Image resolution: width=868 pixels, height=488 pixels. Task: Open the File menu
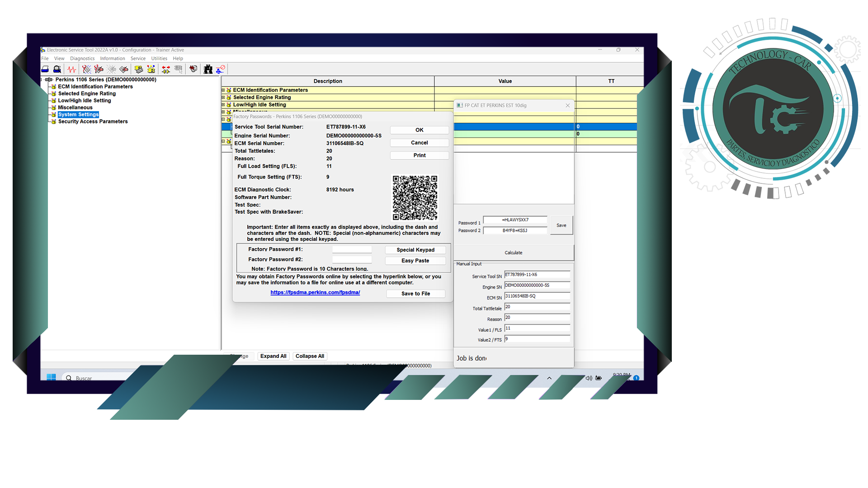click(x=45, y=58)
